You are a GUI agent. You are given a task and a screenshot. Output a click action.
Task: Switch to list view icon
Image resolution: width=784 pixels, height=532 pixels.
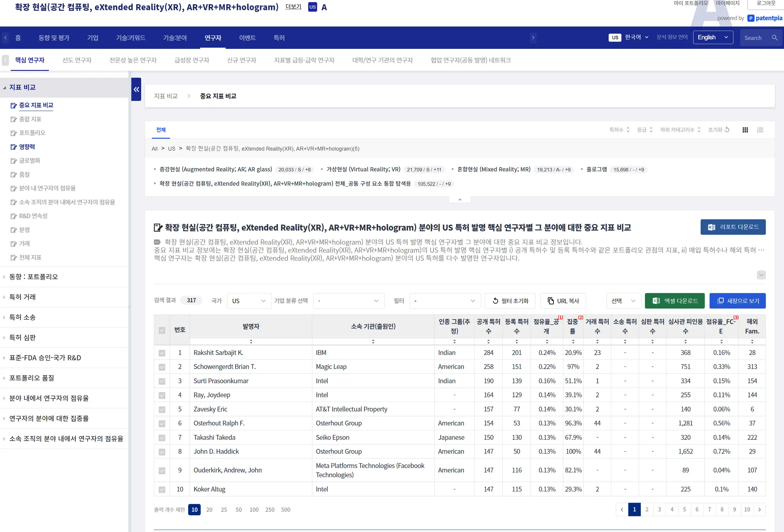pyautogui.click(x=760, y=130)
